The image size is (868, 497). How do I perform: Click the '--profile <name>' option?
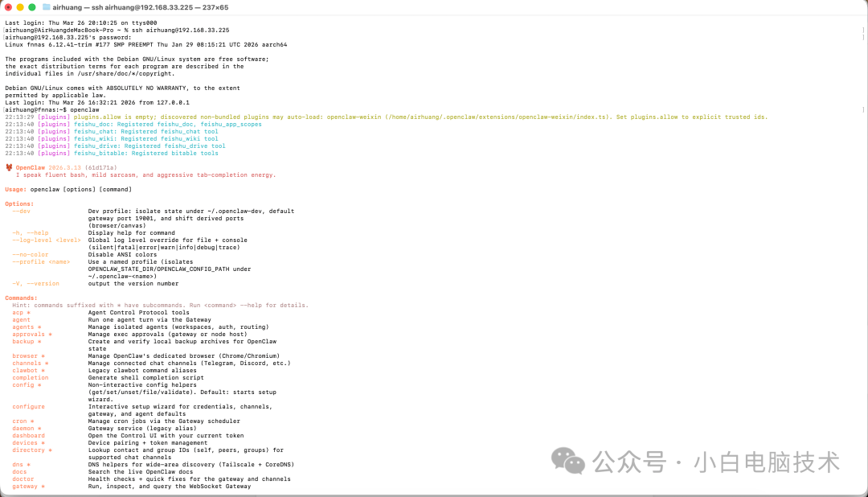point(41,261)
